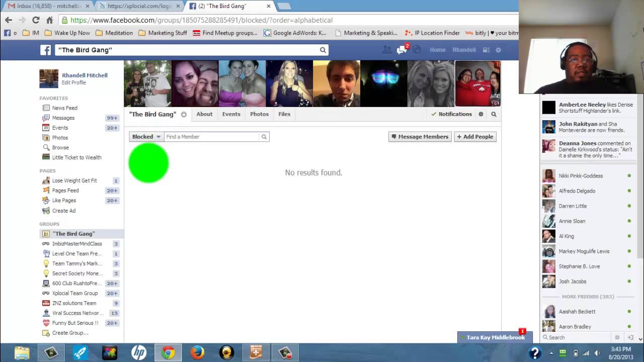Click the browser address bar URL
This screenshot has width=644, height=362.
pos(201,20)
